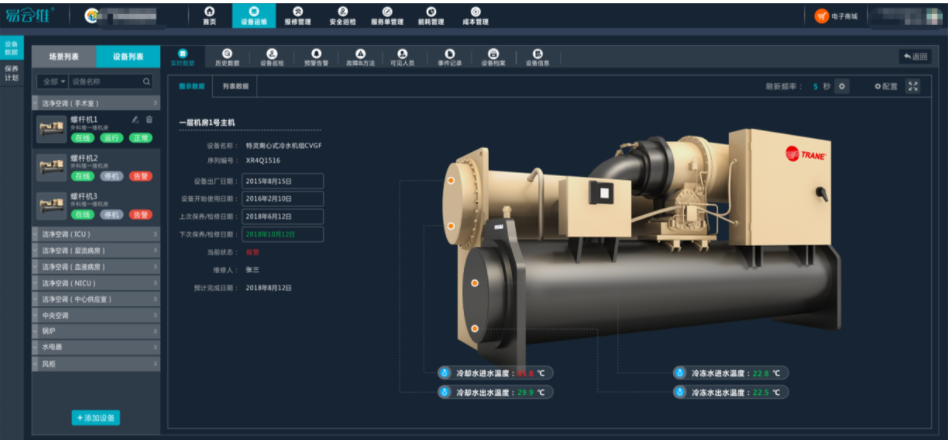Open 能耗管理 in top navigation
The width and height of the screenshot is (948, 441).
430,16
